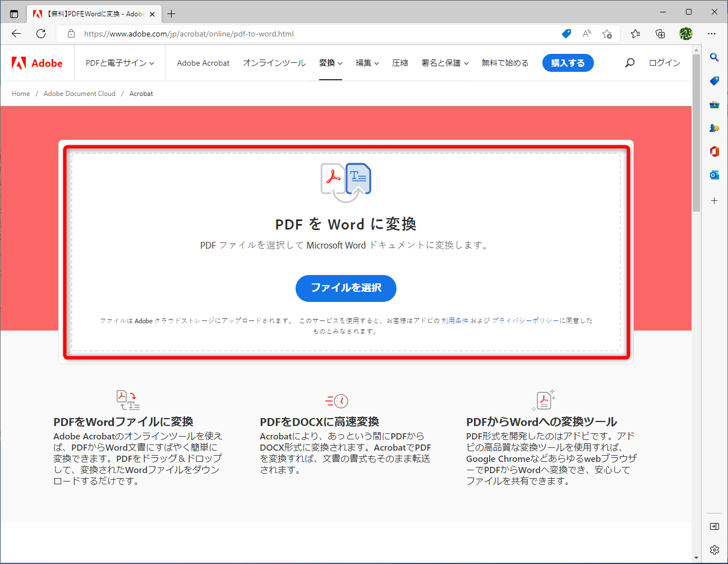Open sidebar settings via the gear icon
Screen dimensions: 728x564
(x=714, y=549)
